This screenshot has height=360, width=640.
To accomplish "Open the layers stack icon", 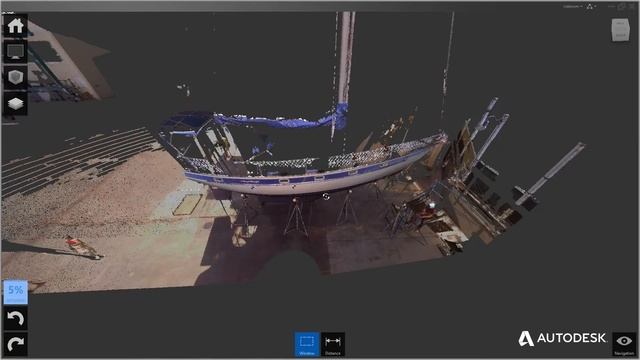I will point(16,103).
